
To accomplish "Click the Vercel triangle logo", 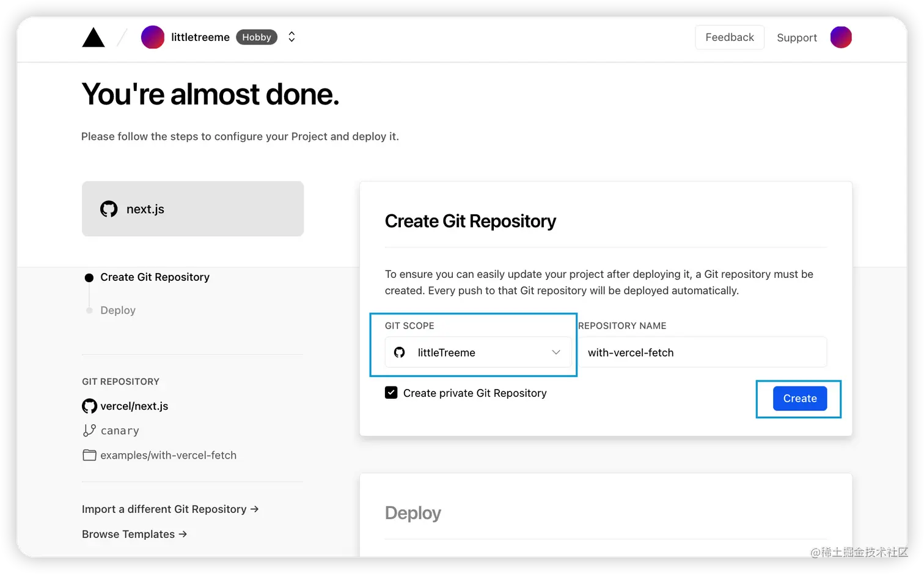I will pos(93,37).
